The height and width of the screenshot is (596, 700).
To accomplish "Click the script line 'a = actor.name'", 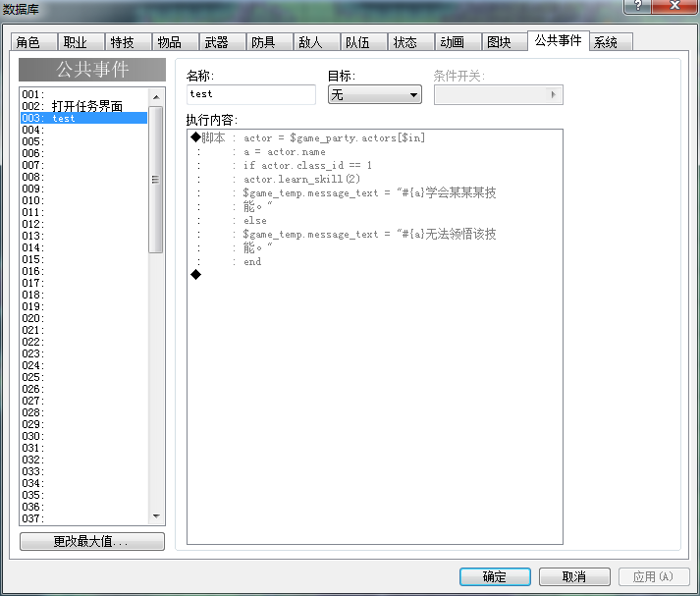I will [375, 152].
